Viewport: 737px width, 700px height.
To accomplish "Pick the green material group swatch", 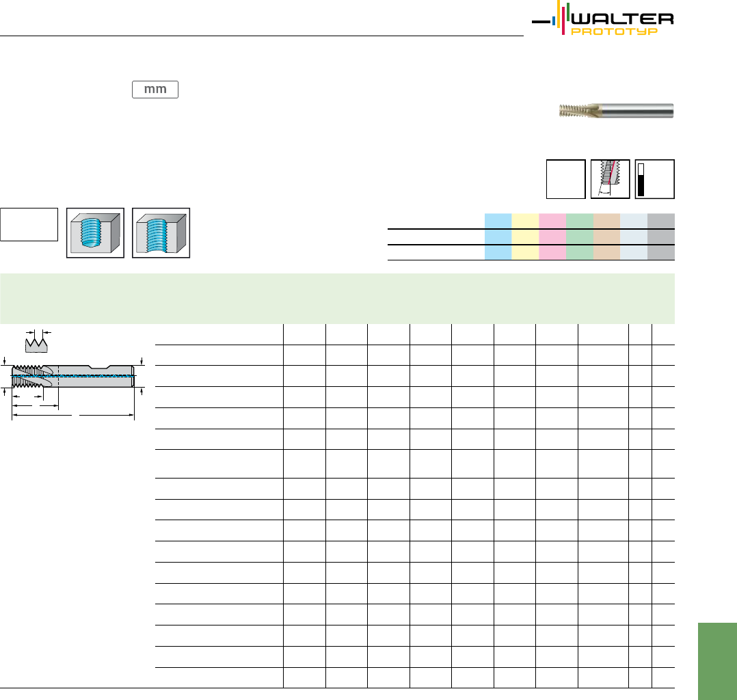I will pos(580,237).
